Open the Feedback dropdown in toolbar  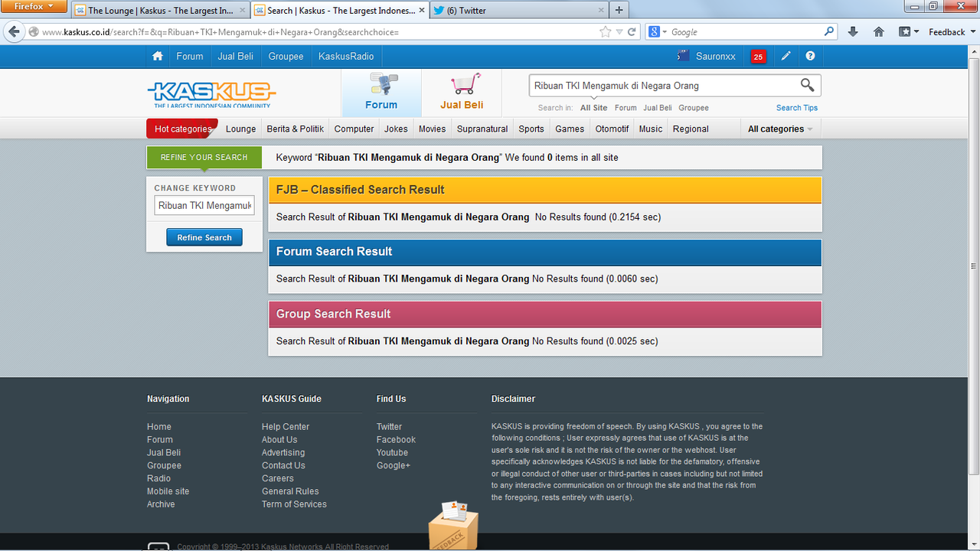point(950,32)
